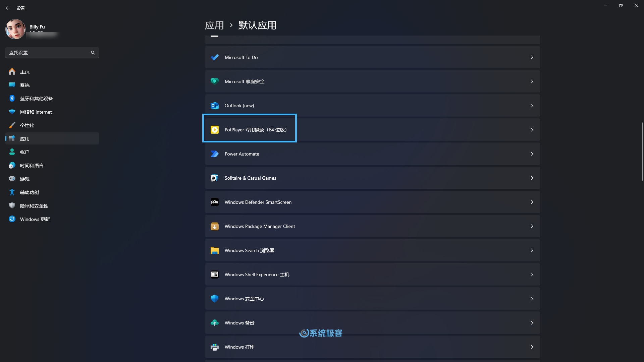This screenshot has width=644, height=362.
Task: Expand Solitaire & Casual Games entry
Action: tap(532, 178)
